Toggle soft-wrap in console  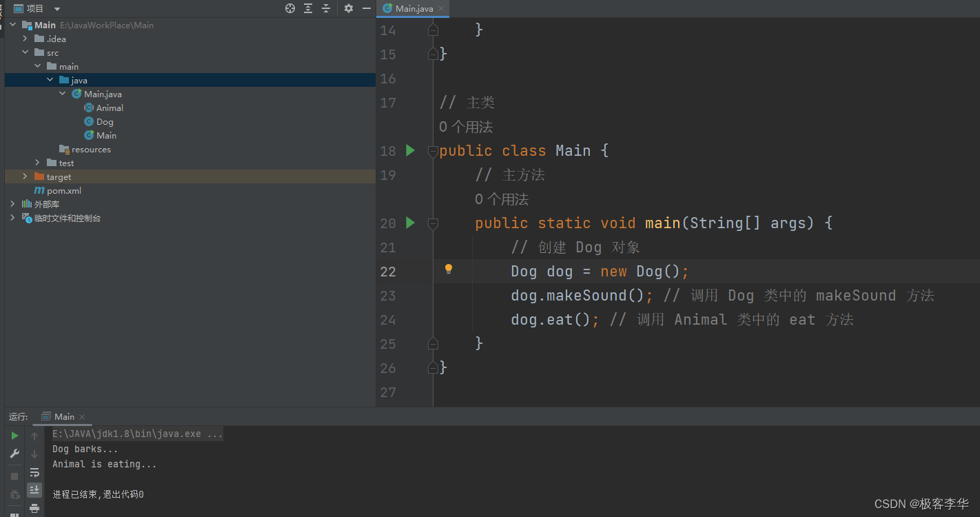coord(34,472)
